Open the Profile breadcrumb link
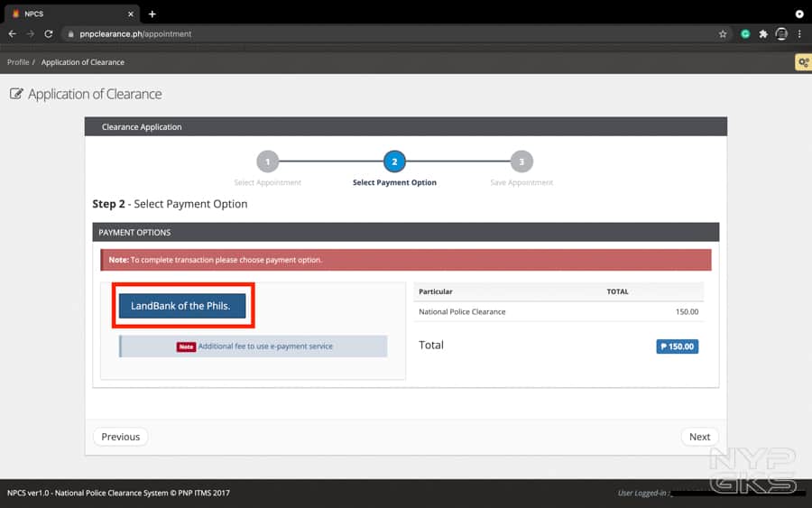The height and width of the screenshot is (508, 812). [x=18, y=62]
